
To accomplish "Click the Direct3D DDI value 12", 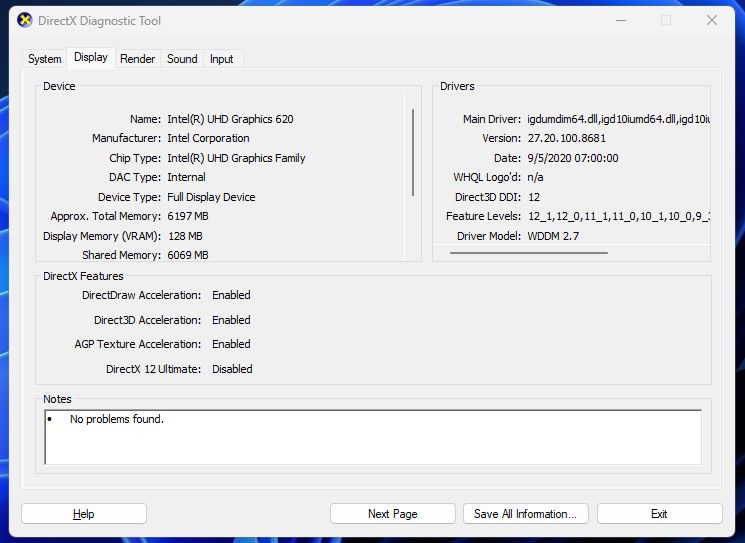I will point(534,197).
